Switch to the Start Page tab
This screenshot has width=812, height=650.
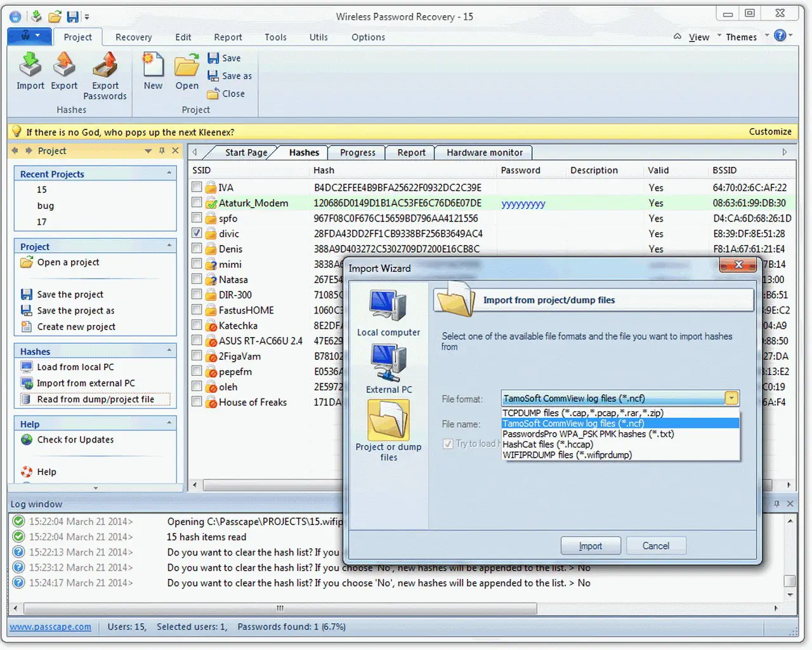point(246,152)
